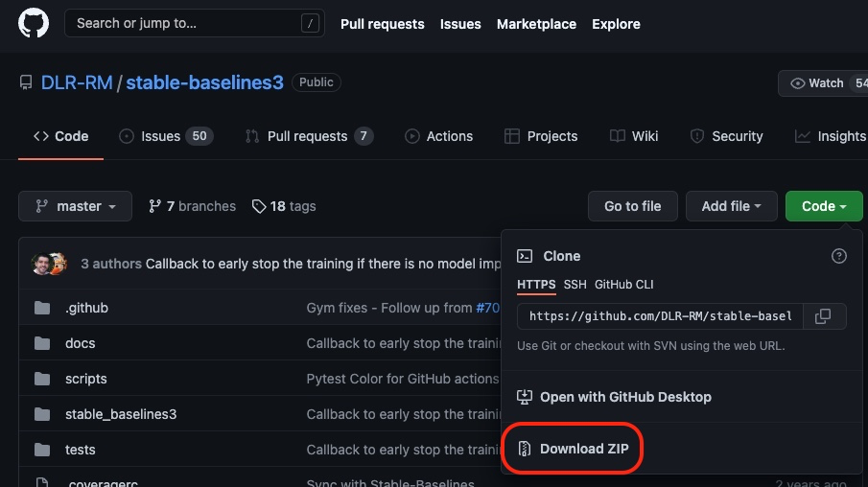The width and height of the screenshot is (868, 487).
Task: Open the .github folder
Action: [86, 308]
